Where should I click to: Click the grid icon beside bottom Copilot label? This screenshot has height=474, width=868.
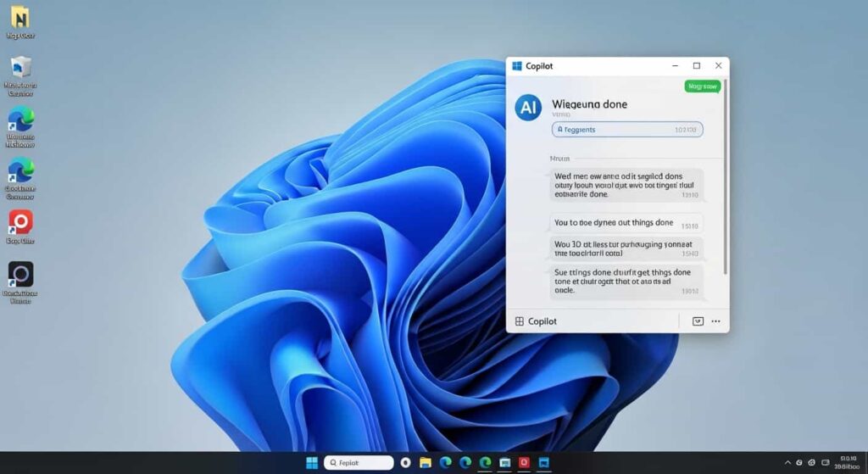(520, 321)
